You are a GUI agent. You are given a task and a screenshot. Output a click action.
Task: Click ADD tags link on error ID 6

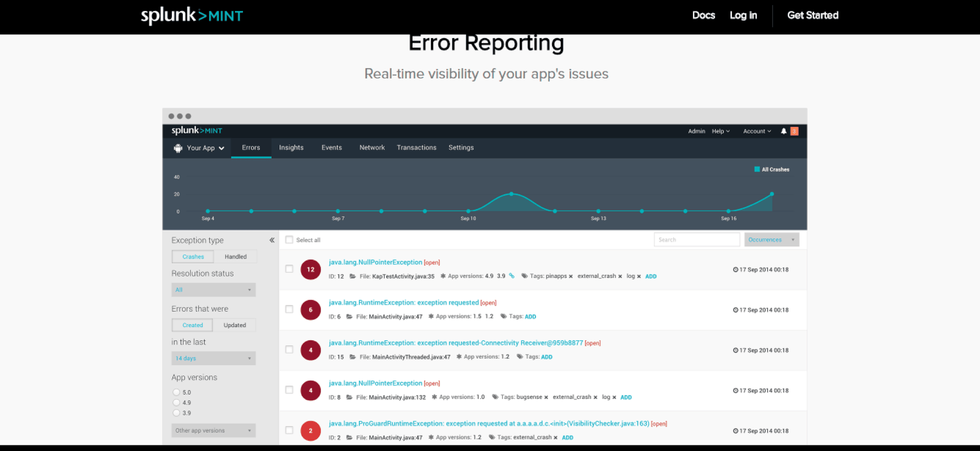pos(531,317)
